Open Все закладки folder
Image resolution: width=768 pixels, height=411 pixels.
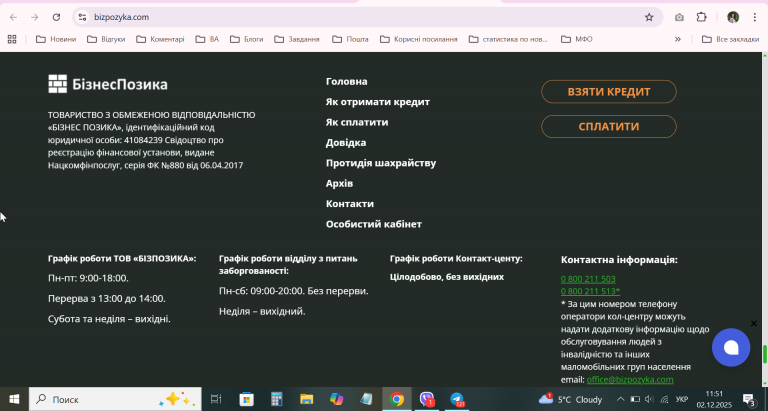pos(730,39)
